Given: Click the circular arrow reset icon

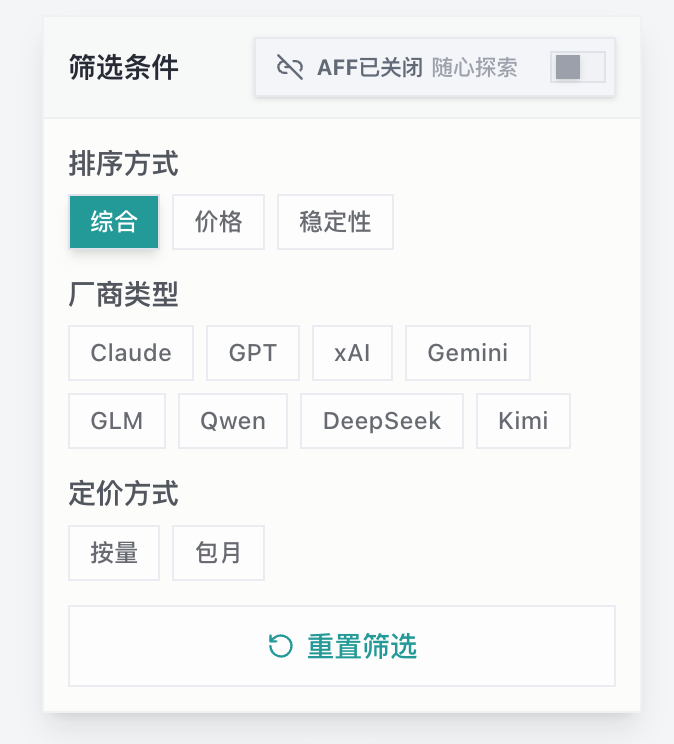Looking at the screenshot, I should (281, 646).
